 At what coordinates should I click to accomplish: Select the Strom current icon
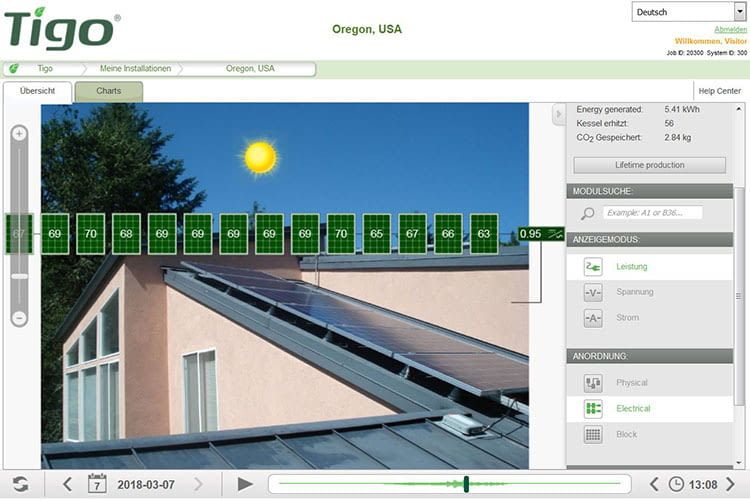coord(593,318)
